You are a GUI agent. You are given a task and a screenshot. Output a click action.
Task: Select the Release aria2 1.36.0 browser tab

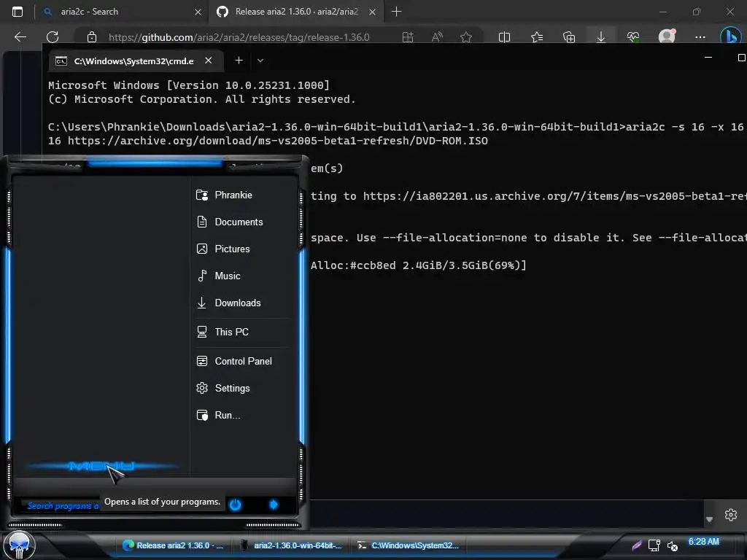point(295,12)
